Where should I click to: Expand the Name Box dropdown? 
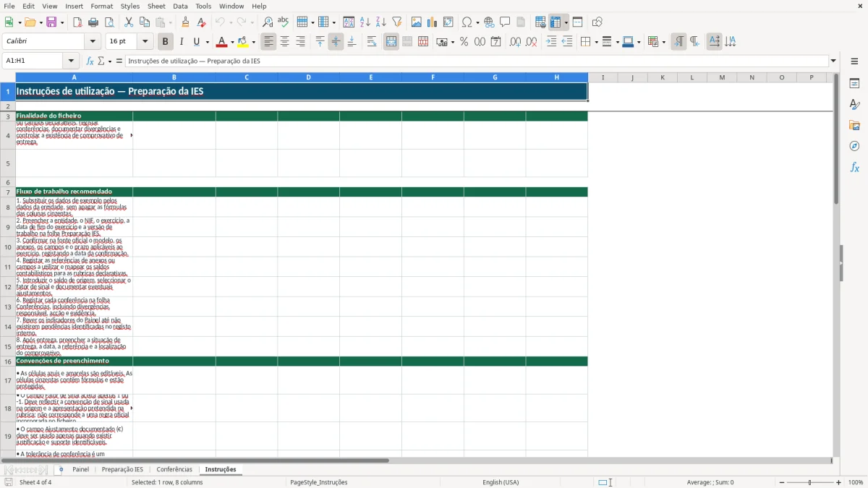tap(71, 61)
